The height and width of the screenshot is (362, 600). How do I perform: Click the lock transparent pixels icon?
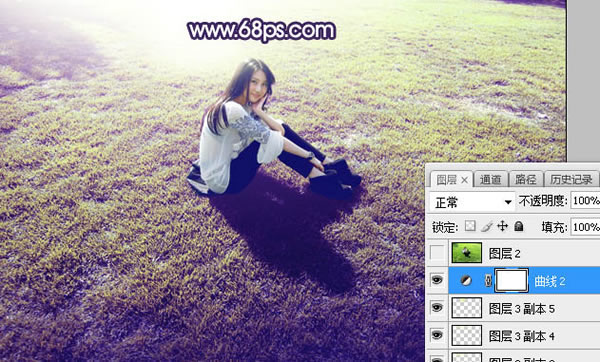click(x=470, y=226)
